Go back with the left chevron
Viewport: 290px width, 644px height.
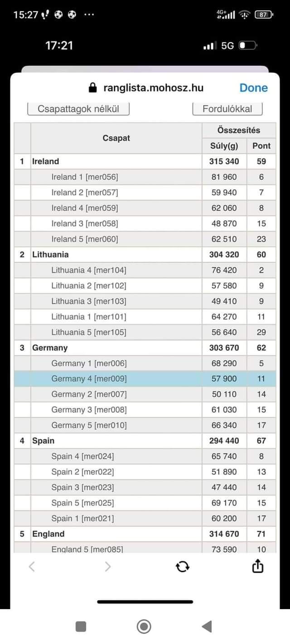click(32, 566)
